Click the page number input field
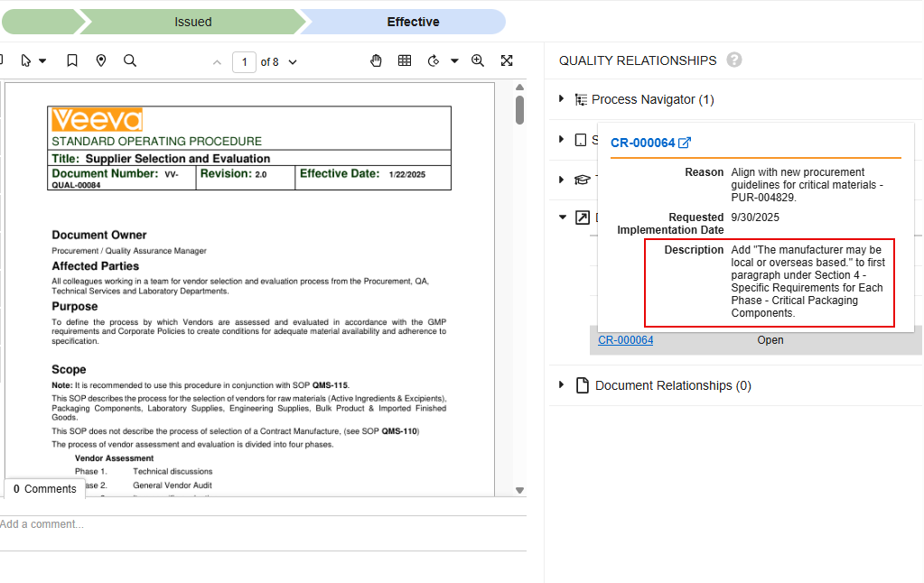This screenshot has height=583, width=924. pyautogui.click(x=244, y=62)
